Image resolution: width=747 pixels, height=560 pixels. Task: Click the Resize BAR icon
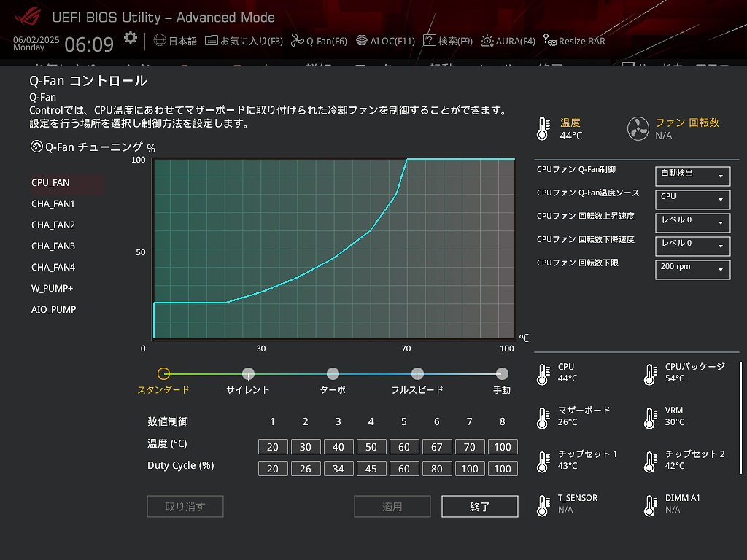click(x=550, y=41)
